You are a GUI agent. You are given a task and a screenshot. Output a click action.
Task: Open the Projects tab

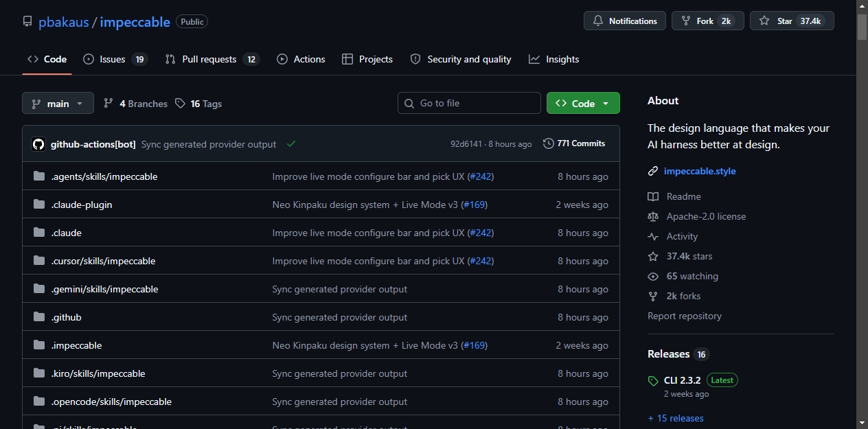(367, 60)
